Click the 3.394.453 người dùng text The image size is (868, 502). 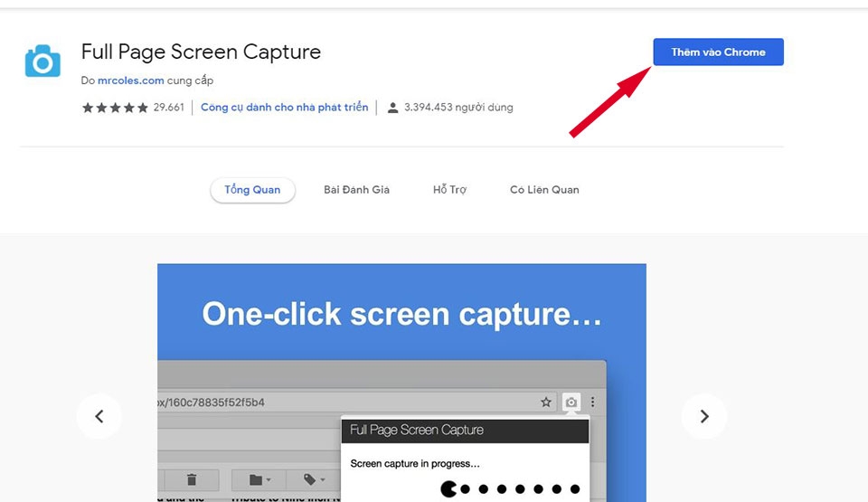point(458,108)
